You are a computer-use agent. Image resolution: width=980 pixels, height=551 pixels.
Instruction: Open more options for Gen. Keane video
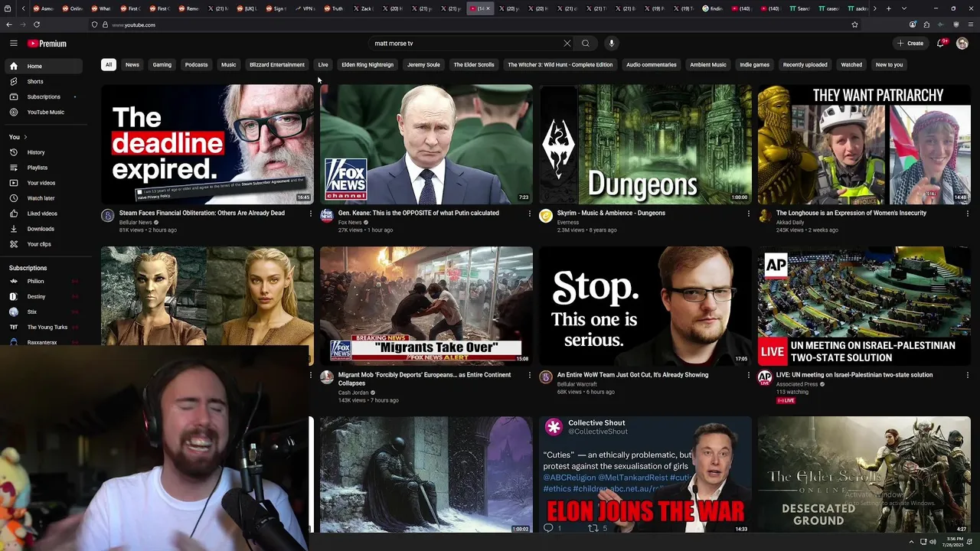(x=530, y=214)
